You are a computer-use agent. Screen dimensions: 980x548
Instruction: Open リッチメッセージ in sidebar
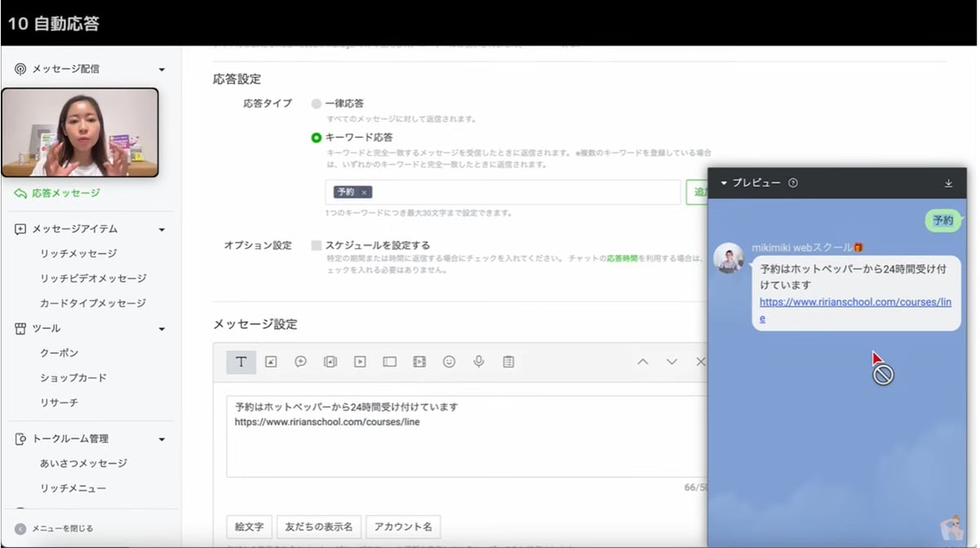[78, 254]
